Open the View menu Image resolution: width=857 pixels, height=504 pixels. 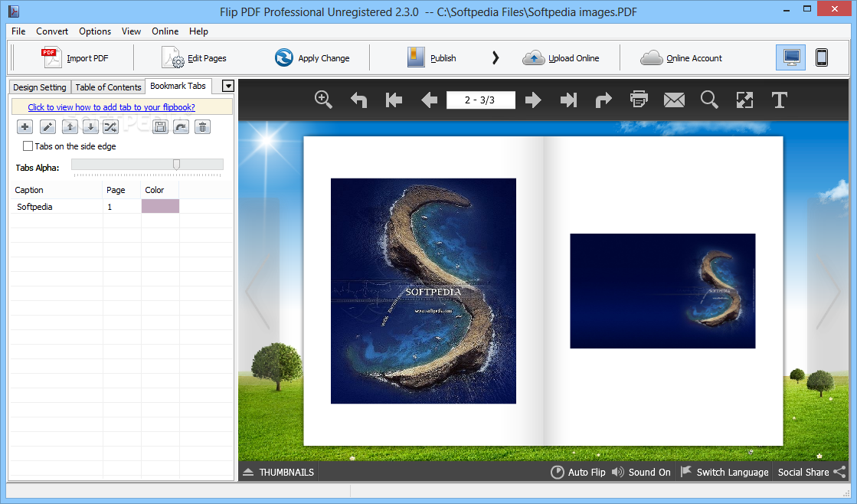131,31
